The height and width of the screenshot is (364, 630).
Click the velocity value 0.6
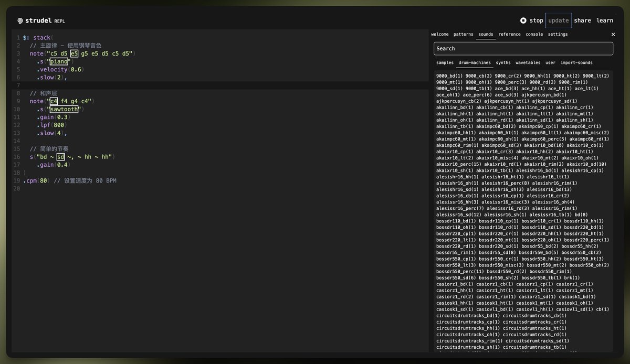point(76,69)
